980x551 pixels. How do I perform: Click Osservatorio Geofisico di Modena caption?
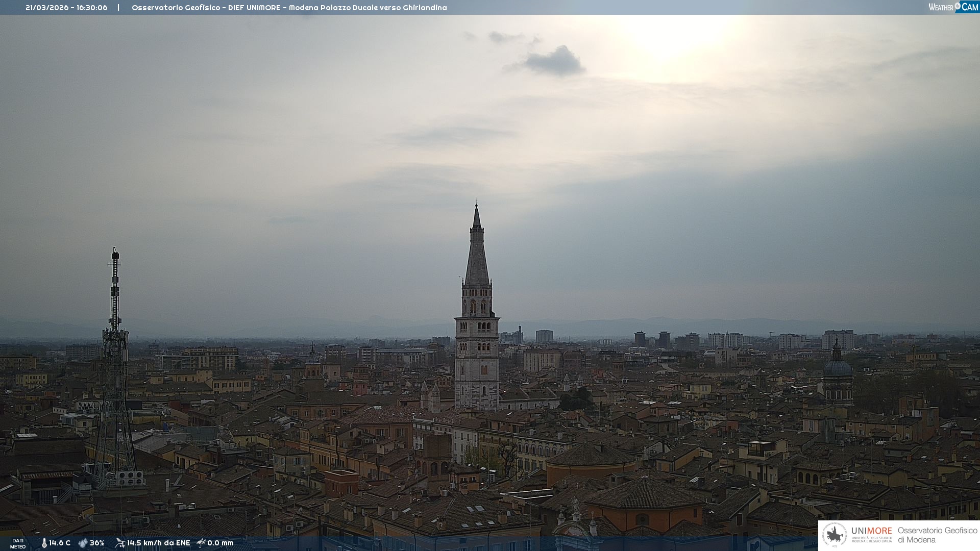click(937, 535)
